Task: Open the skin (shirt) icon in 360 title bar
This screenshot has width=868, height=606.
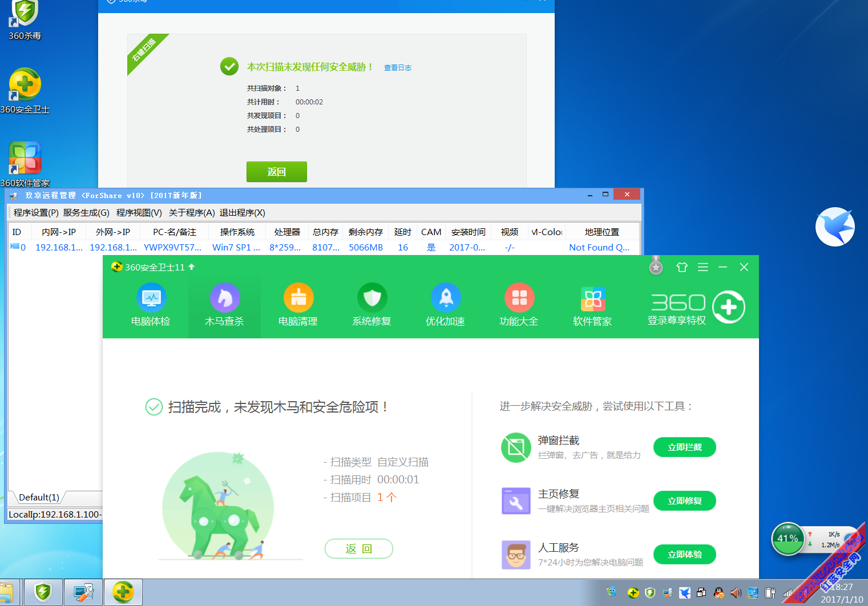Action: coord(682,267)
